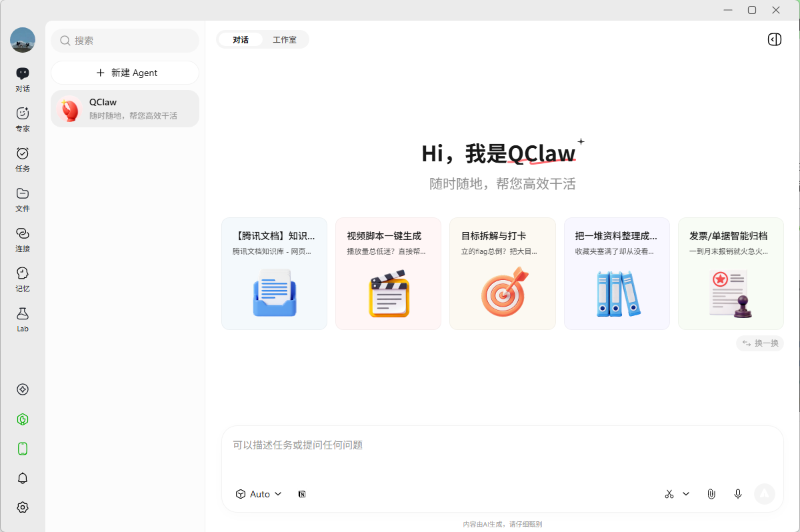The height and width of the screenshot is (532, 800).
Task: Open the 文件 sidebar section
Action: coord(23,199)
